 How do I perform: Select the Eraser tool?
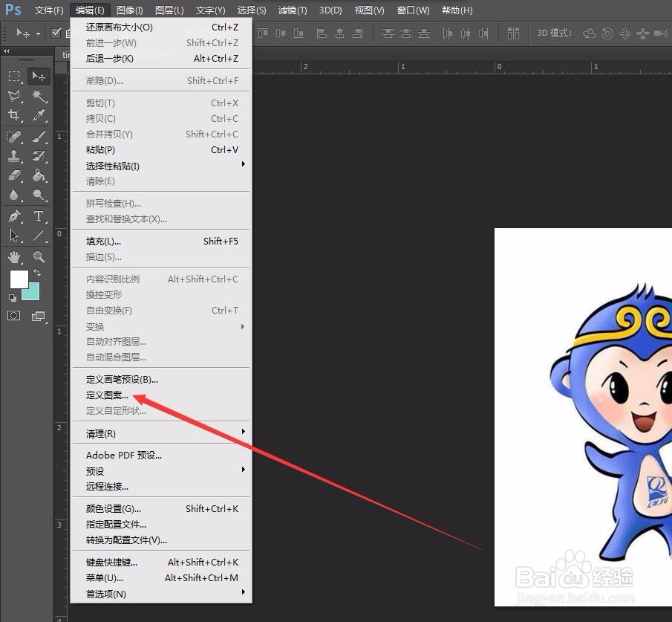[14, 175]
